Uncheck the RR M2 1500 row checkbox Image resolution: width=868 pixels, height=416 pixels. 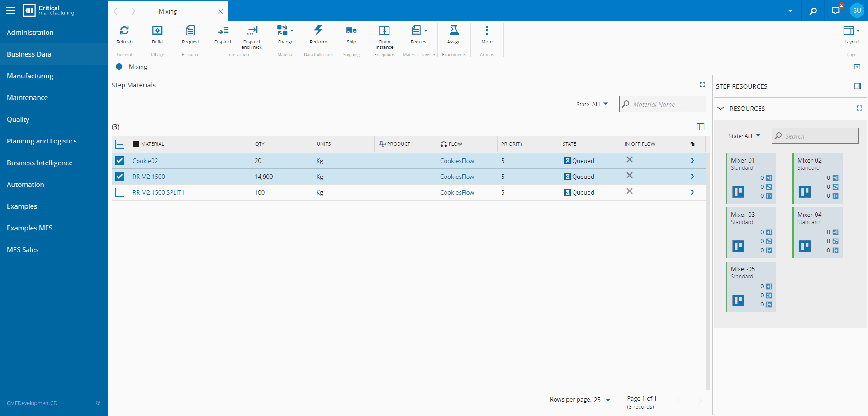tap(120, 177)
